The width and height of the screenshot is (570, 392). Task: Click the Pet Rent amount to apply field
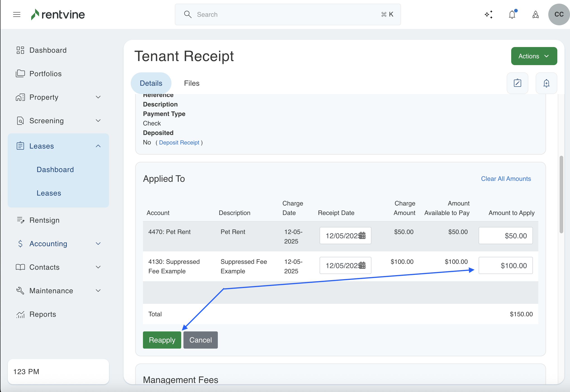pos(505,236)
